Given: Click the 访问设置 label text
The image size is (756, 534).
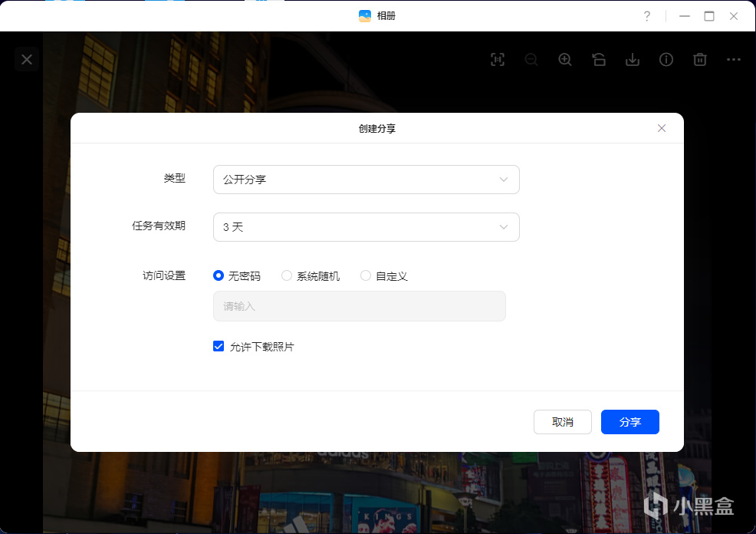Looking at the screenshot, I should pos(164,275).
